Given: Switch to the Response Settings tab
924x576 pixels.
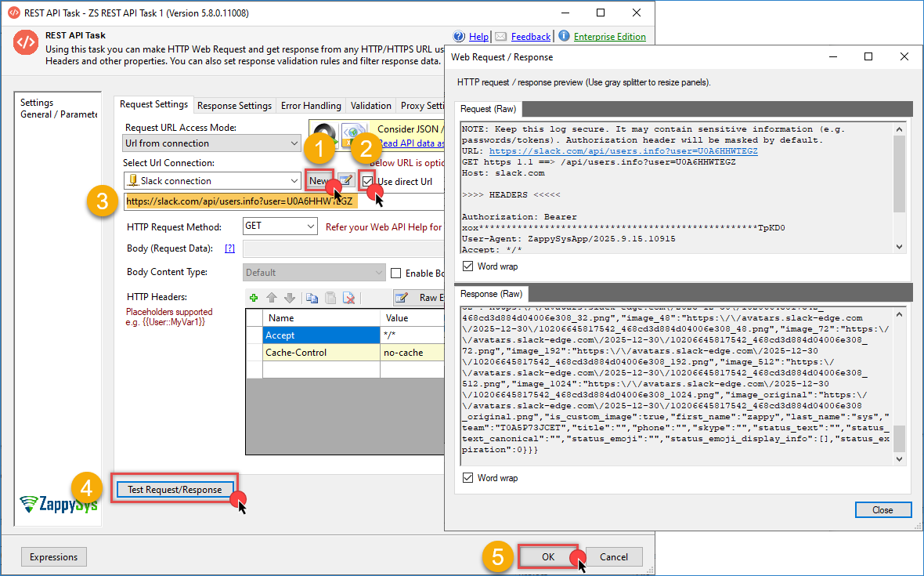Looking at the screenshot, I should point(234,106).
